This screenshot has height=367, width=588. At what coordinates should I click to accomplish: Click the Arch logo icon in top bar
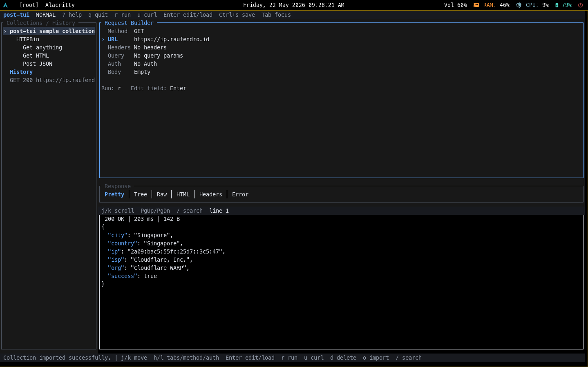(5, 5)
